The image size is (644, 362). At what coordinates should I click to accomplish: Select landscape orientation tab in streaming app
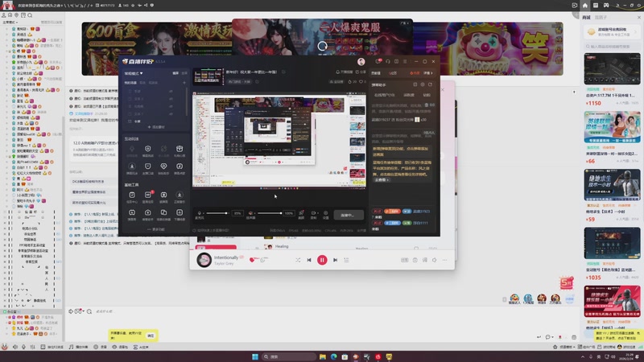tap(175, 73)
